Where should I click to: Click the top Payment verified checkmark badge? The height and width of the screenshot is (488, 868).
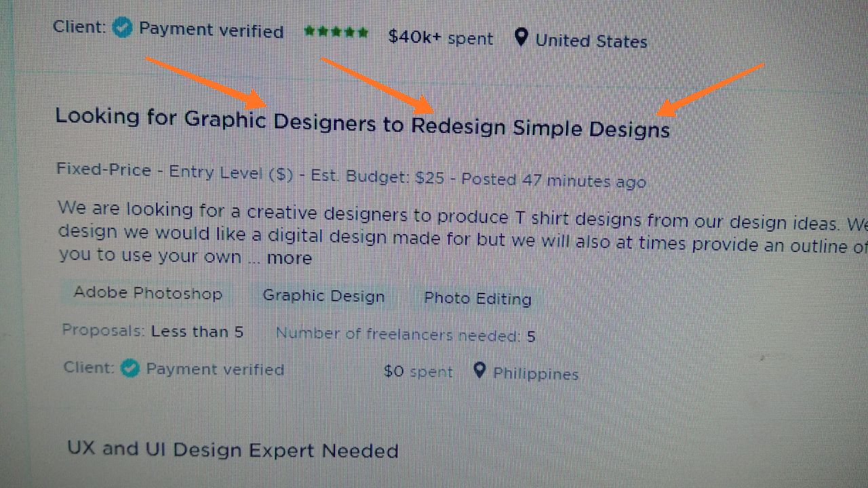pyautogui.click(x=122, y=29)
